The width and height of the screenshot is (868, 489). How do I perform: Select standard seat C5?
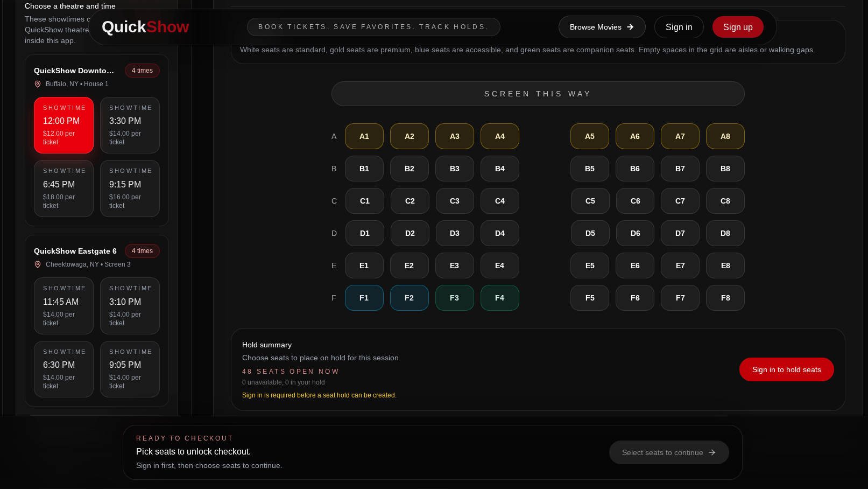[590, 201]
